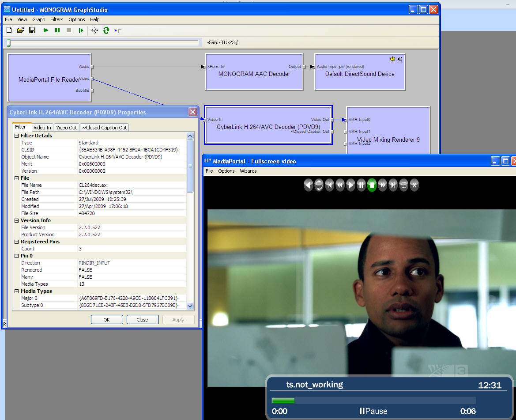Viewport: 516px width, 420px height.
Task: Play video in MediaPortal controls
Action: click(x=350, y=185)
